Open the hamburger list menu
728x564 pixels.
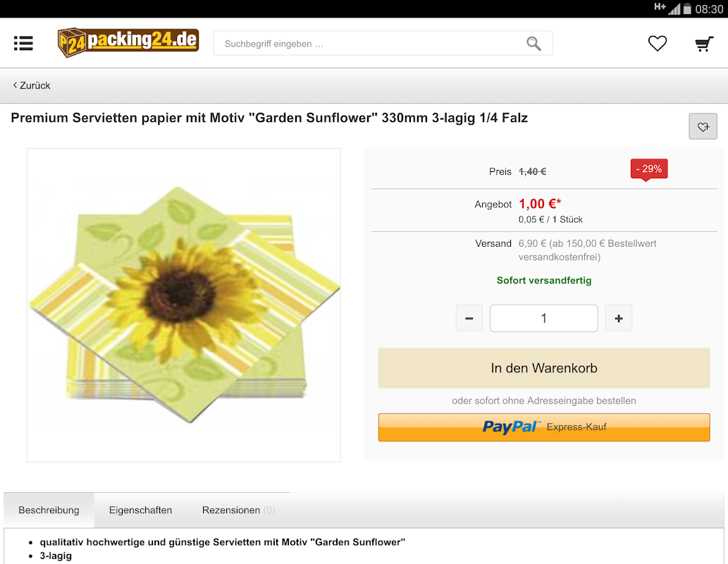click(23, 43)
